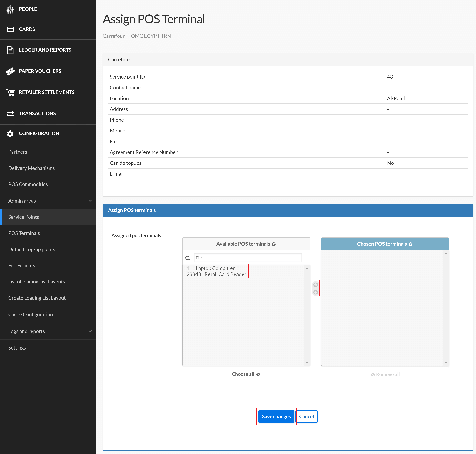Click the Cards credit card icon
Image resolution: width=476 pixels, height=454 pixels.
10,29
